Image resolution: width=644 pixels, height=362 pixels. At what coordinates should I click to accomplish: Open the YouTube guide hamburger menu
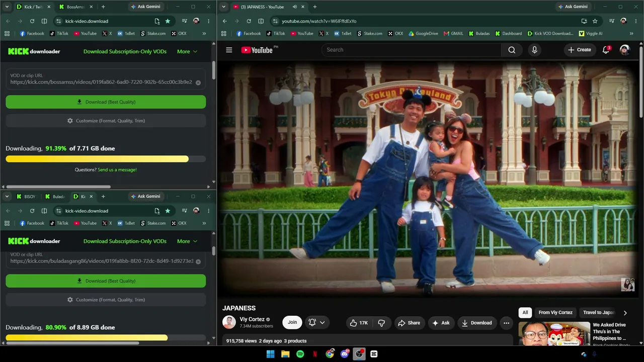coord(229,50)
